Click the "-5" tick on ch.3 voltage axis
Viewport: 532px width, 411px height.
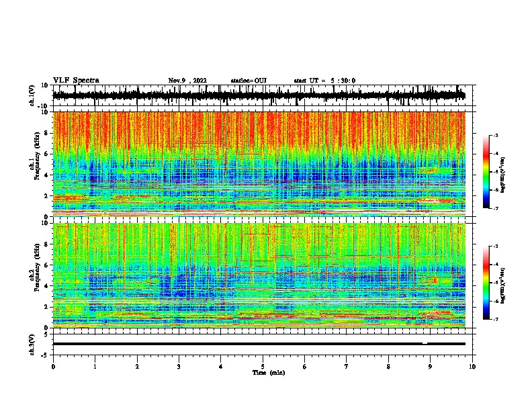click(46, 355)
